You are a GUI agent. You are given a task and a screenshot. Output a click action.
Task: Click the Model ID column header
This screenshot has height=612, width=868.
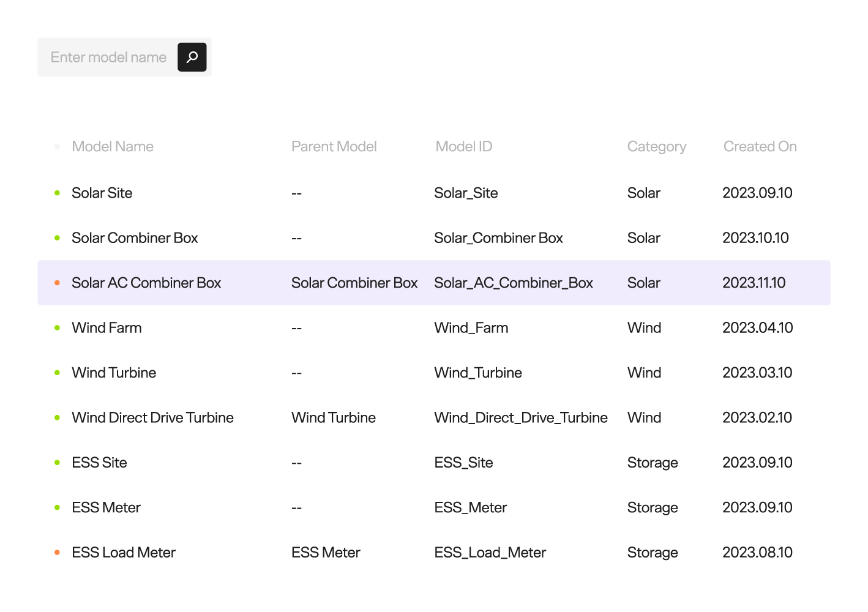(463, 146)
